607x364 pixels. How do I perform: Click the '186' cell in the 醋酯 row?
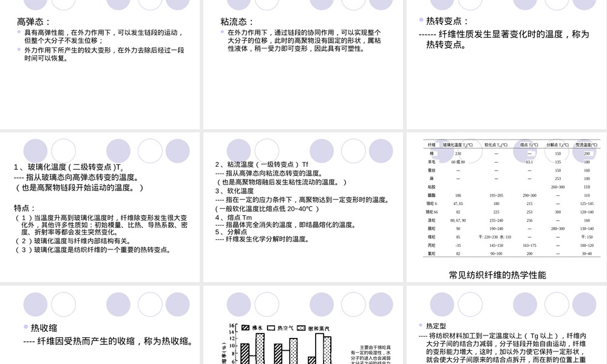(458, 195)
